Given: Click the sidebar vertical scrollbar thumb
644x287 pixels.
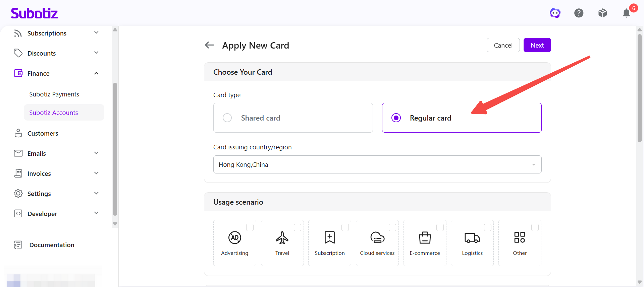Looking at the screenshot, I should coord(115,149).
